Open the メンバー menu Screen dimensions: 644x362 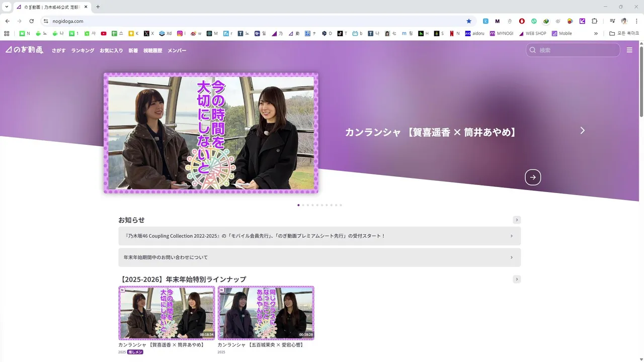177,50
